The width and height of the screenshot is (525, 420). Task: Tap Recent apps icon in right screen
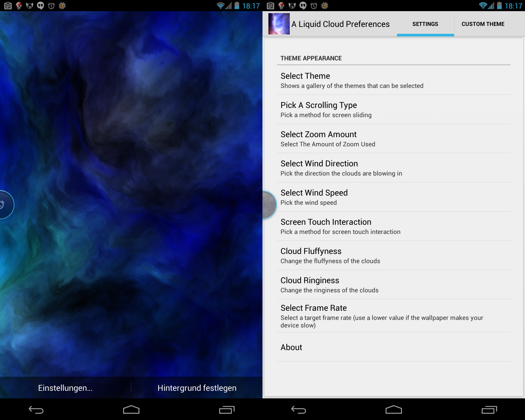click(x=489, y=409)
